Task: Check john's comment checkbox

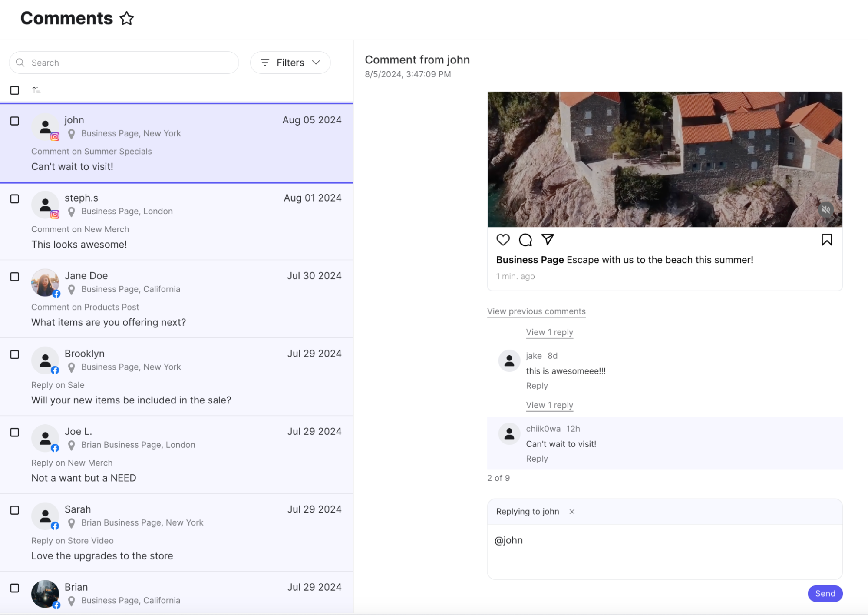Action: (x=15, y=121)
